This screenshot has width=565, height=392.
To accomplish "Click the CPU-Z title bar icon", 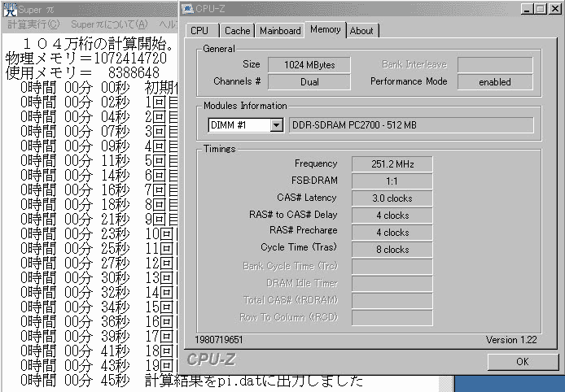I will click(190, 8).
